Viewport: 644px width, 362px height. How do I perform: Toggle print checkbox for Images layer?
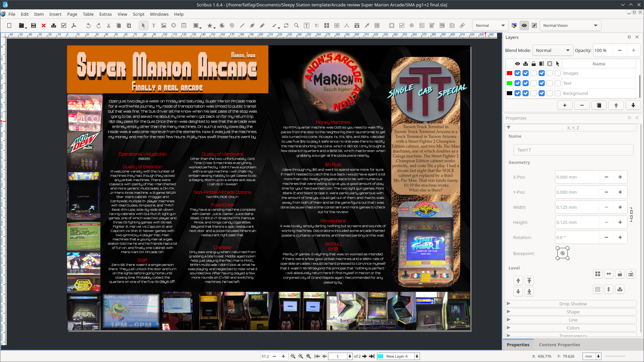point(526,73)
